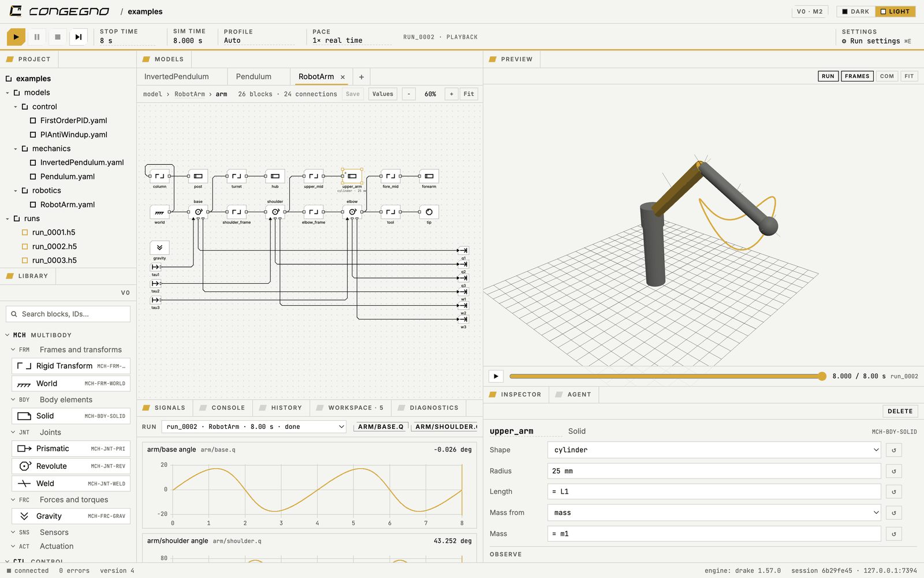This screenshot has height=578, width=924.
Task: Fit the 3D preview camera
Action: [x=909, y=76]
